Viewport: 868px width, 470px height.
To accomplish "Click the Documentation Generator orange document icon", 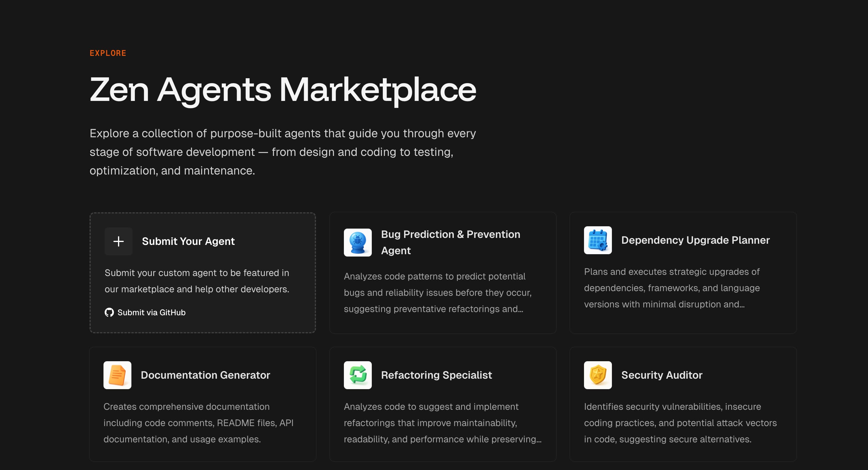I will (118, 375).
